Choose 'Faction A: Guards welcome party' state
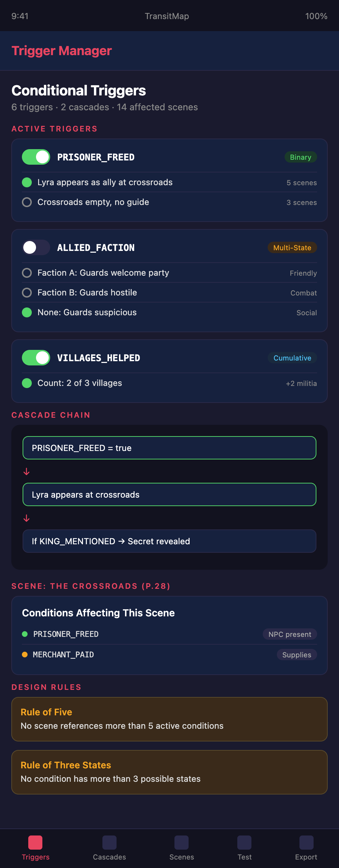Viewport: 339px width, 868px height. click(27, 273)
